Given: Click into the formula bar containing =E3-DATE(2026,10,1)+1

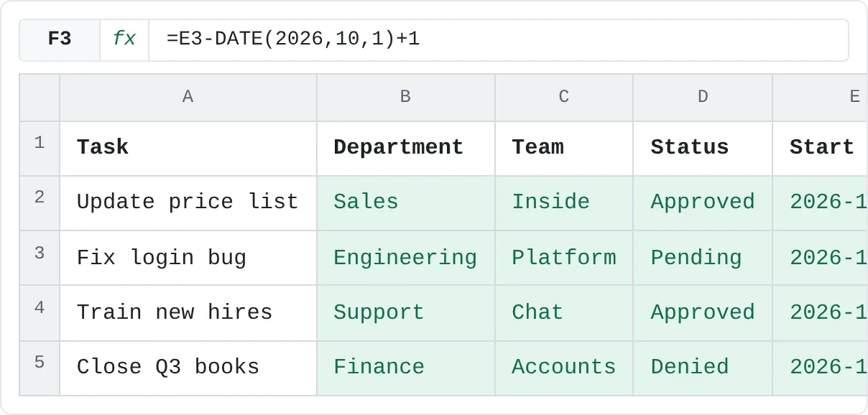Looking at the screenshot, I should click(x=499, y=39).
